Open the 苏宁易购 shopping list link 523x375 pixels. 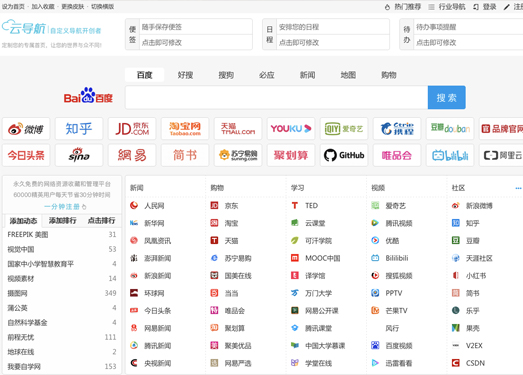click(x=238, y=258)
